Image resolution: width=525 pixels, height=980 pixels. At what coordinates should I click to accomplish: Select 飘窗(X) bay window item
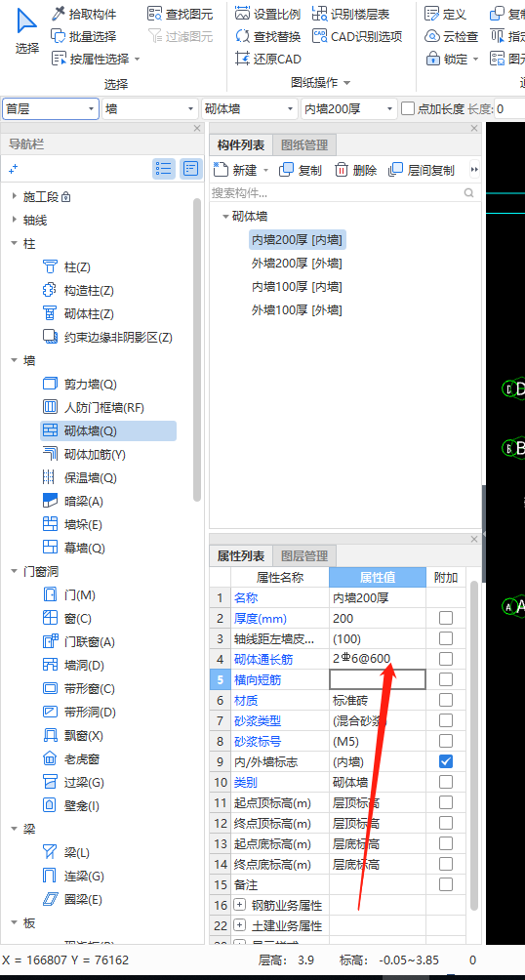click(72, 736)
